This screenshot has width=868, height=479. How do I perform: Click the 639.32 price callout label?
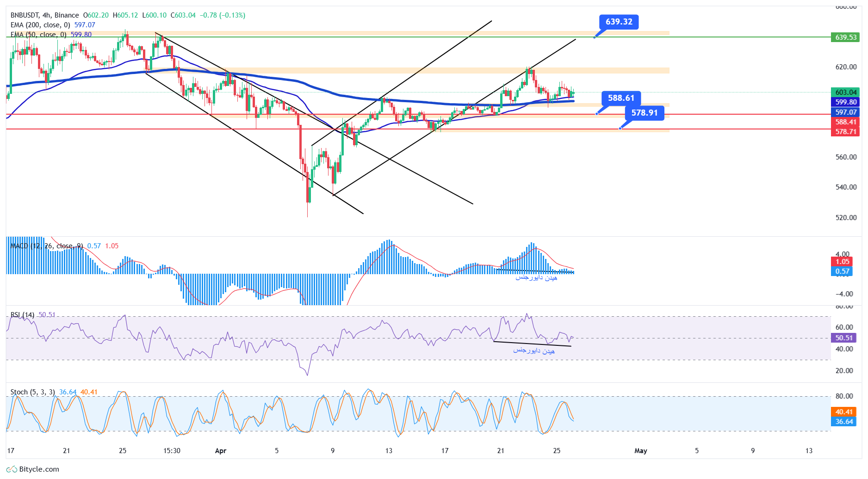coord(619,22)
